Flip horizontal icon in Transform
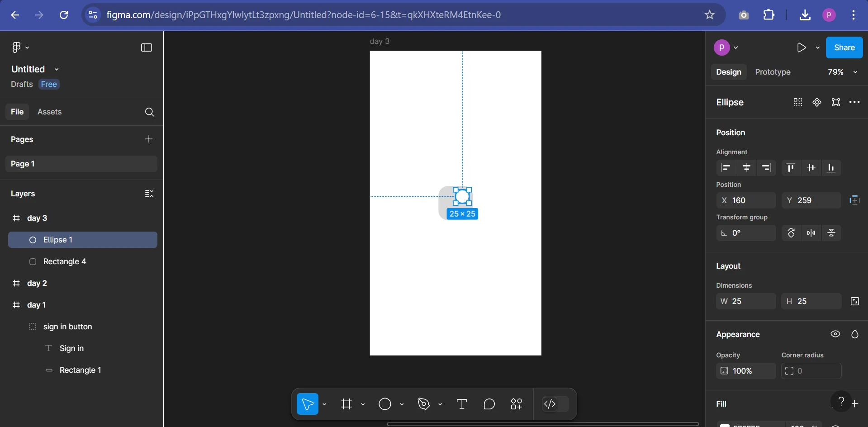The width and height of the screenshot is (868, 427). pyautogui.click(x=811, y=233)
